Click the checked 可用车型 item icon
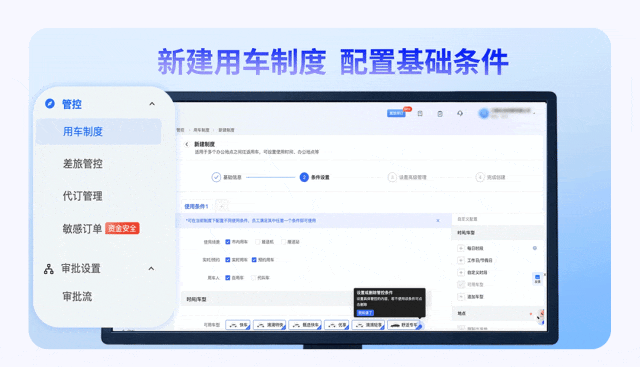 (461, 285)
